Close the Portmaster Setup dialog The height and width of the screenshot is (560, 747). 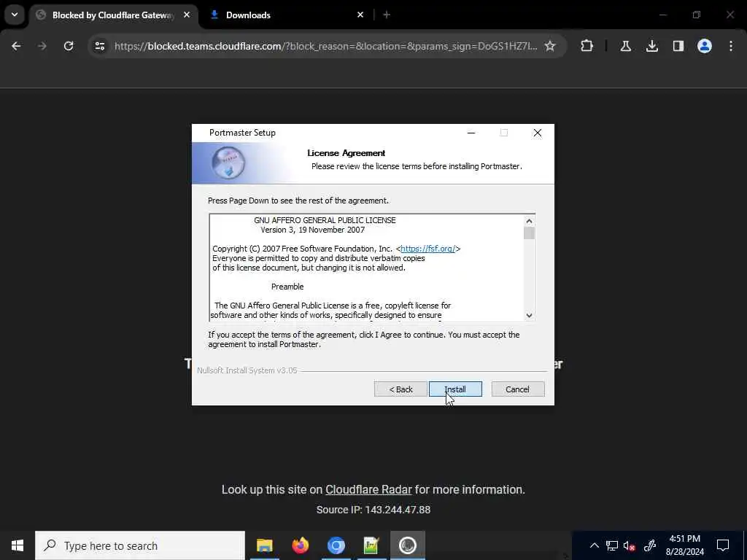pos(538,133)
